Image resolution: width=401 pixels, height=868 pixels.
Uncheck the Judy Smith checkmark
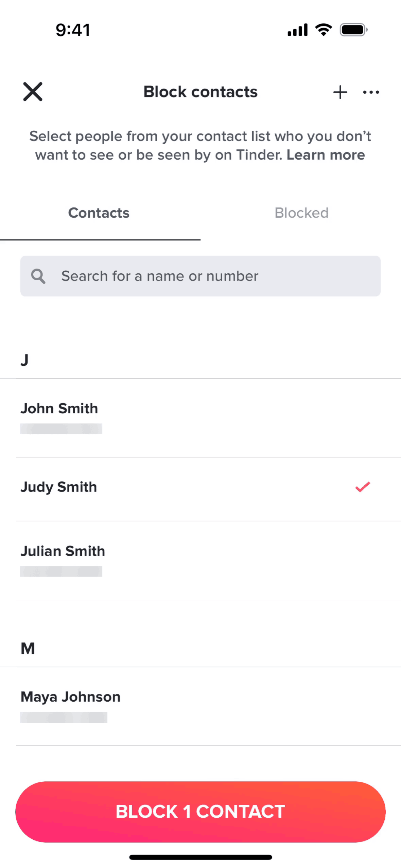(x=363, y=487)
